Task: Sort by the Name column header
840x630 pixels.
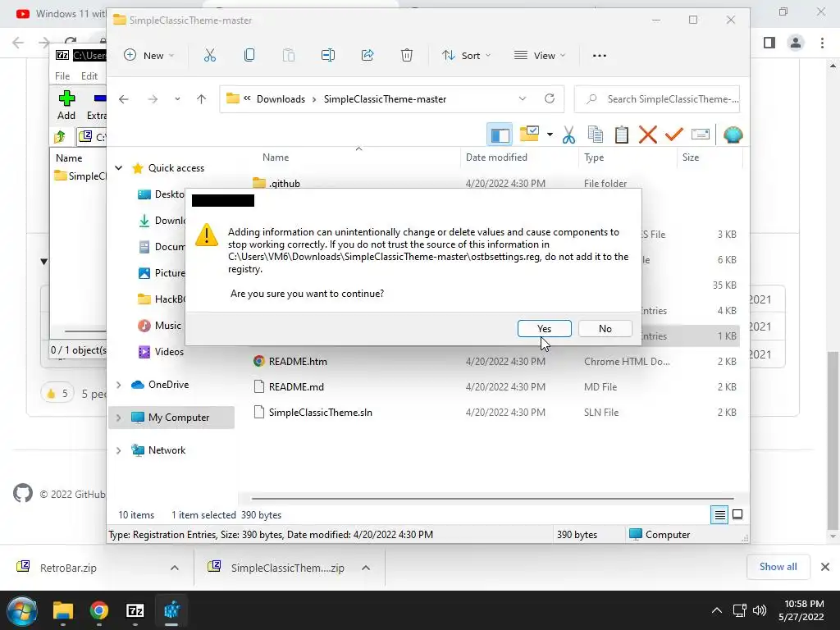Action: point(276,157)
